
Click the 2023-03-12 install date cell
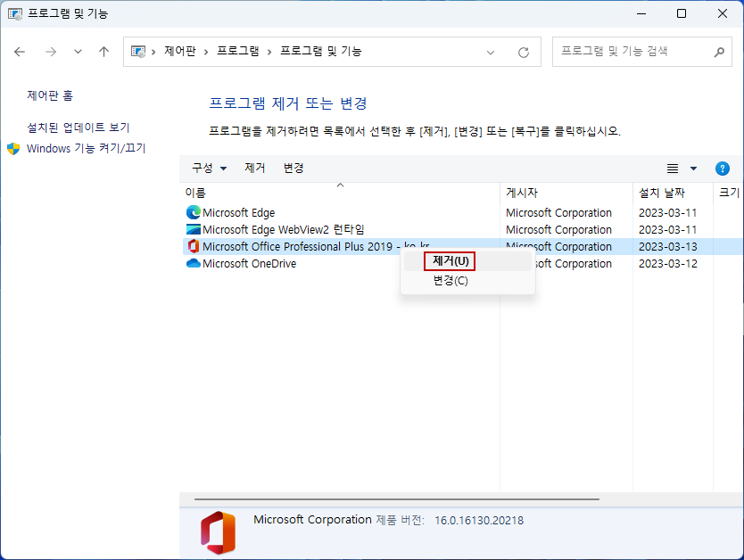coord(667,264)
